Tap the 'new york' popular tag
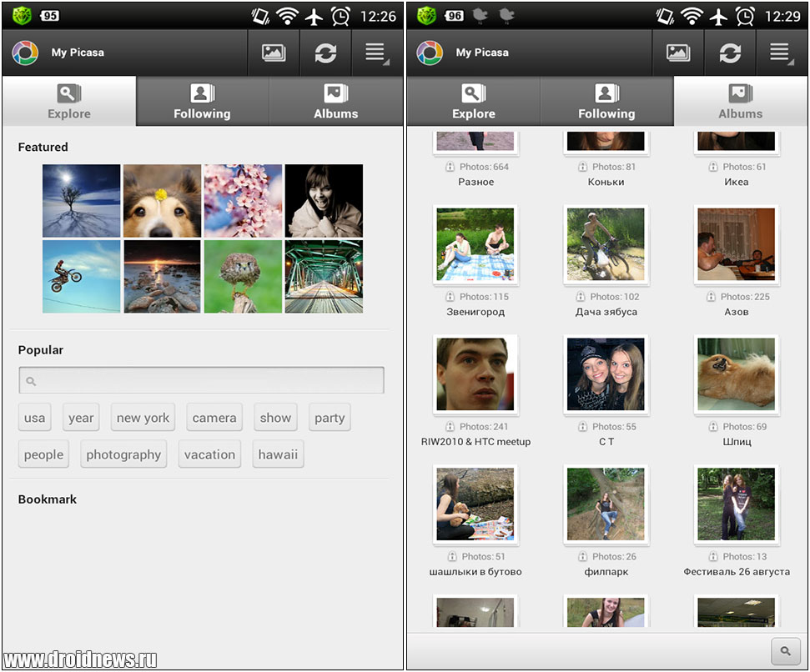 click(143, 418)
